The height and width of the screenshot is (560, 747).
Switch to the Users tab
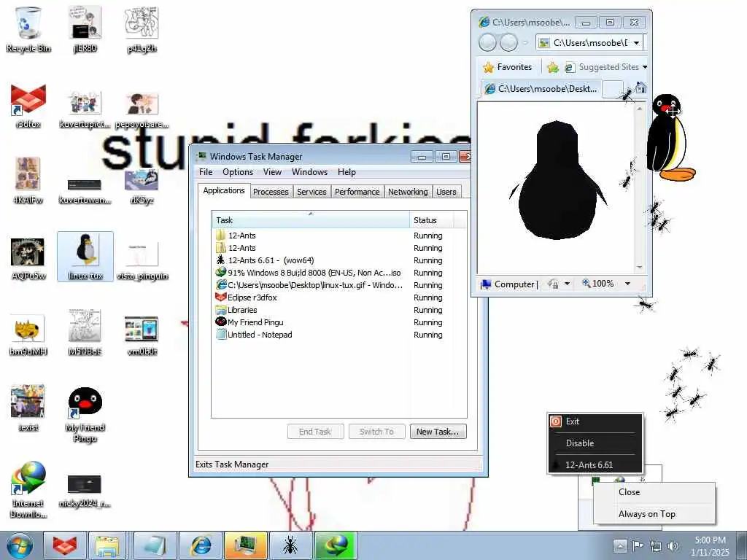point(446,192)
